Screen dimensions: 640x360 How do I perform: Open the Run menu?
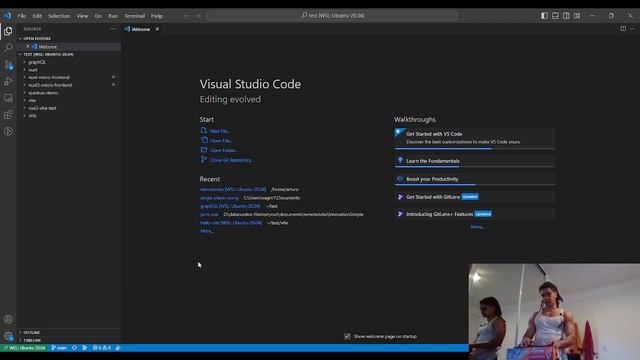(x=113, y=16)
